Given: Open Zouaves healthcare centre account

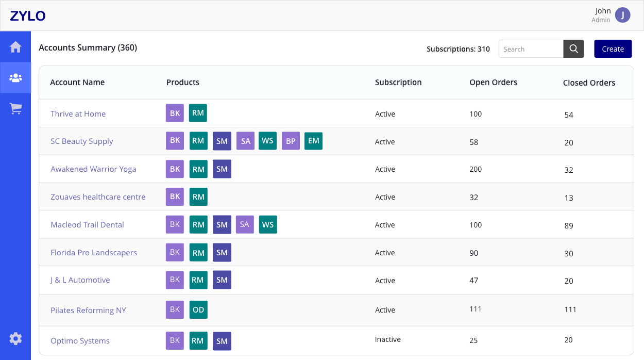Looking at the screenshot, I should 98,197.
